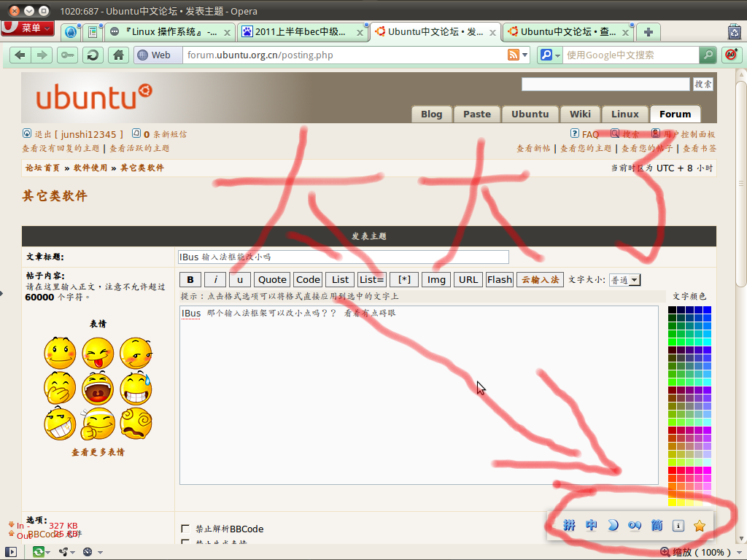Go to Home with the house icon
The height and width of the screenshot is (560, 747).
[x=119, y=55]
